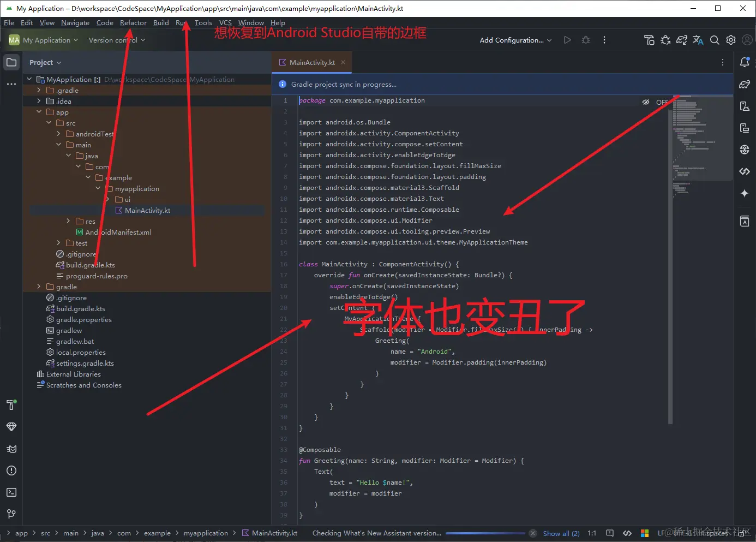Expand the .idea folder
This screenshot has width=756, height=542.
tap(39, 101)
